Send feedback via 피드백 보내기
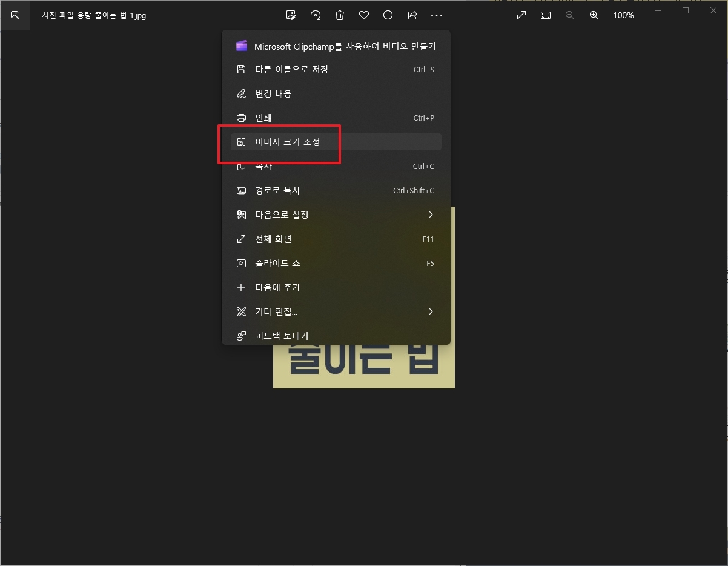This screenshot has width=728, height=566. click(x=282, y=336)
